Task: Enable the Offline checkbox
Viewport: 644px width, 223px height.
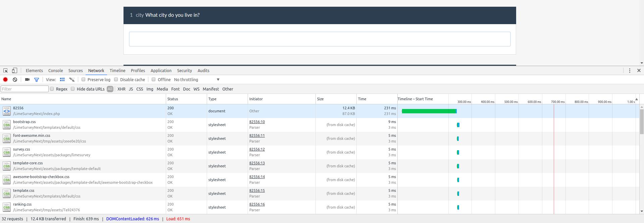Action: [x=154, y=79]
